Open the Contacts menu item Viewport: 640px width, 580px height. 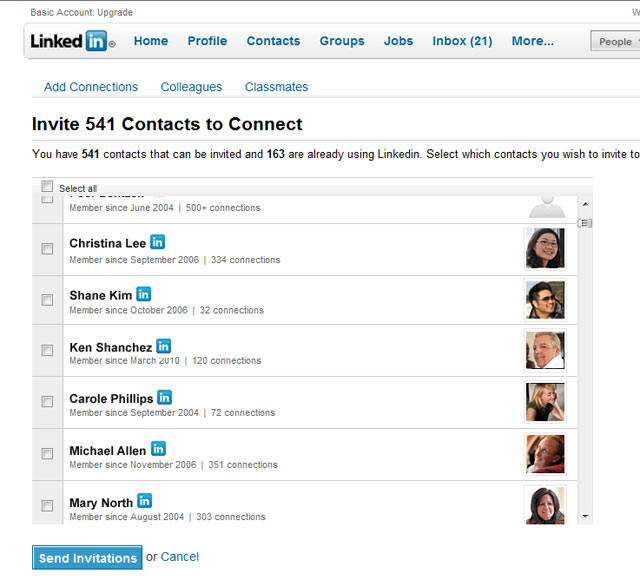point(273,41)
